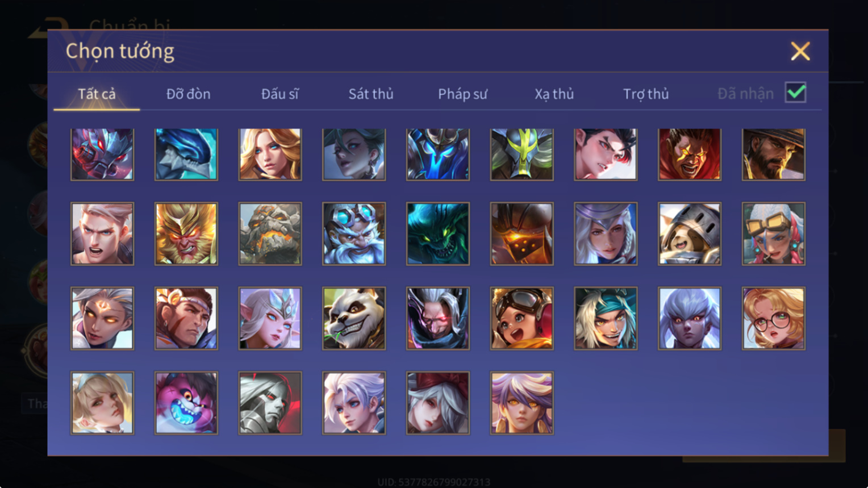Choose the girl with round glasses portrait

(774, 318)
